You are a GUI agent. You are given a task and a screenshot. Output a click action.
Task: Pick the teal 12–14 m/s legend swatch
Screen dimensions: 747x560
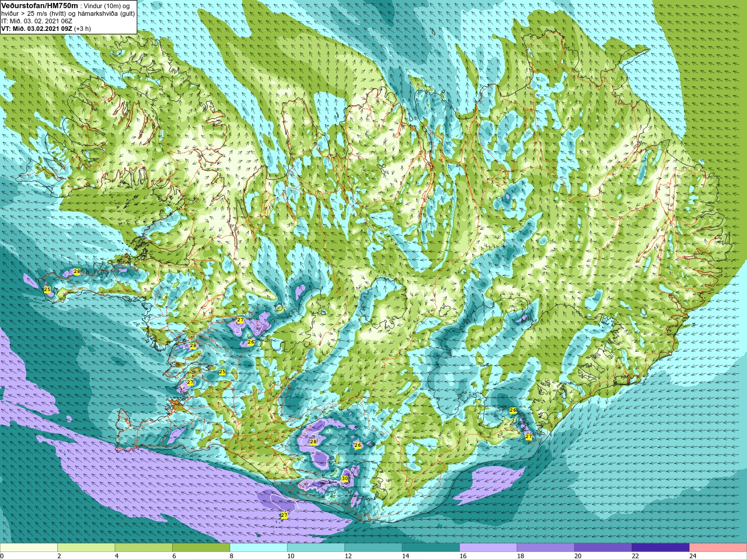click(373, 548)
